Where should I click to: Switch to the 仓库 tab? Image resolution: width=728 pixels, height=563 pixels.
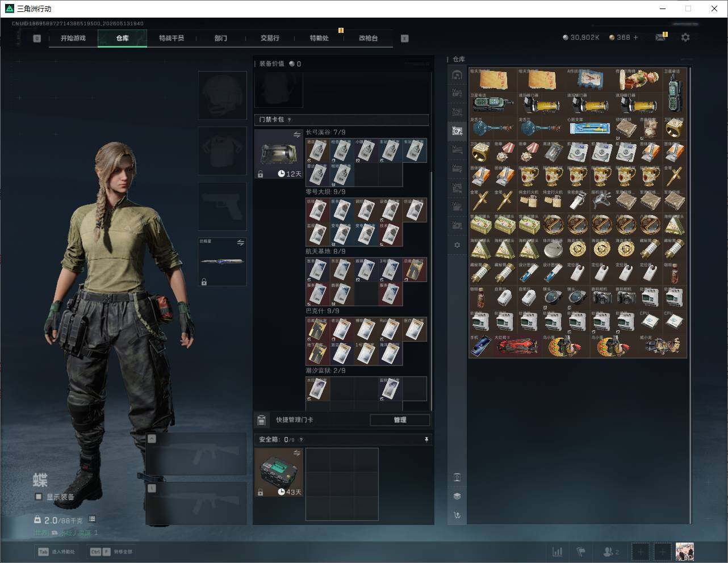123,38
